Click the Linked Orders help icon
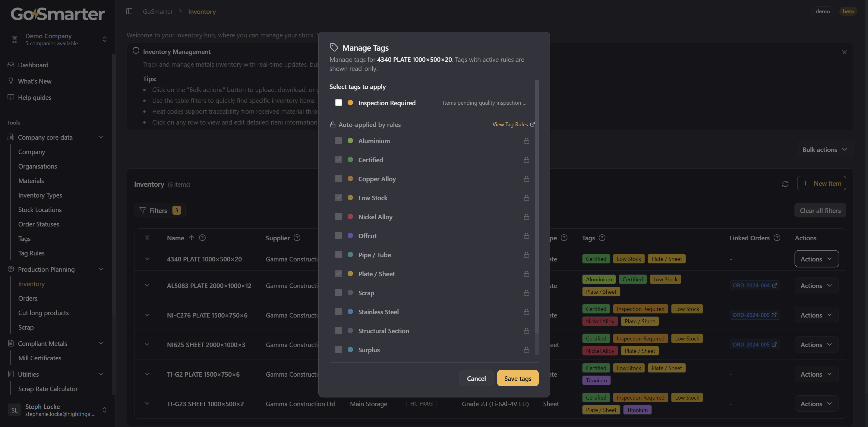The width and height of the screenshot is (868, 427). [777, 238]
